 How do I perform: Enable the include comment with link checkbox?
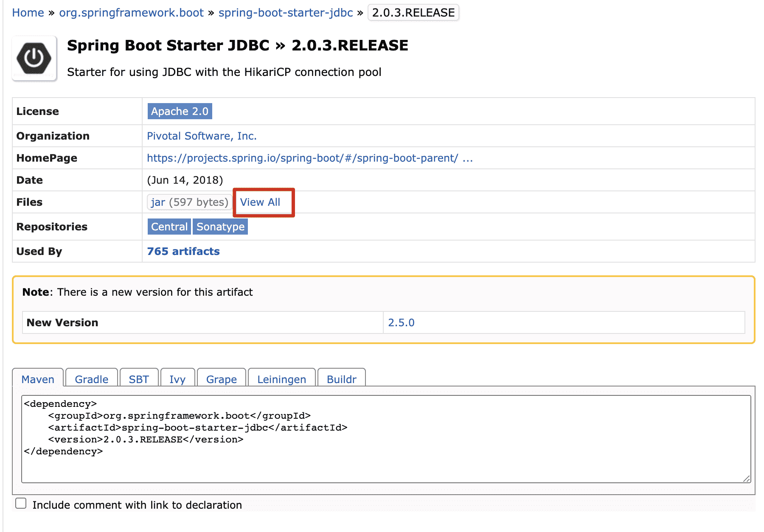click(x=21, y=503)
